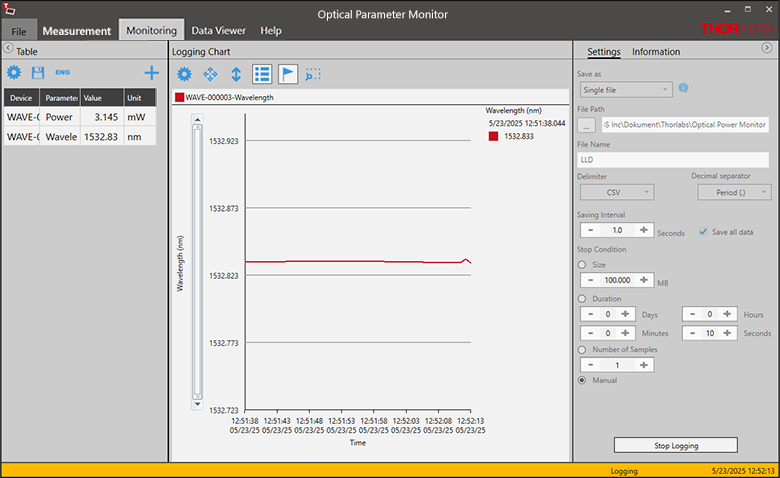Click the vertical autoscale arrow icon
This screenshot has height=478, width=780.
coord(236,74)
